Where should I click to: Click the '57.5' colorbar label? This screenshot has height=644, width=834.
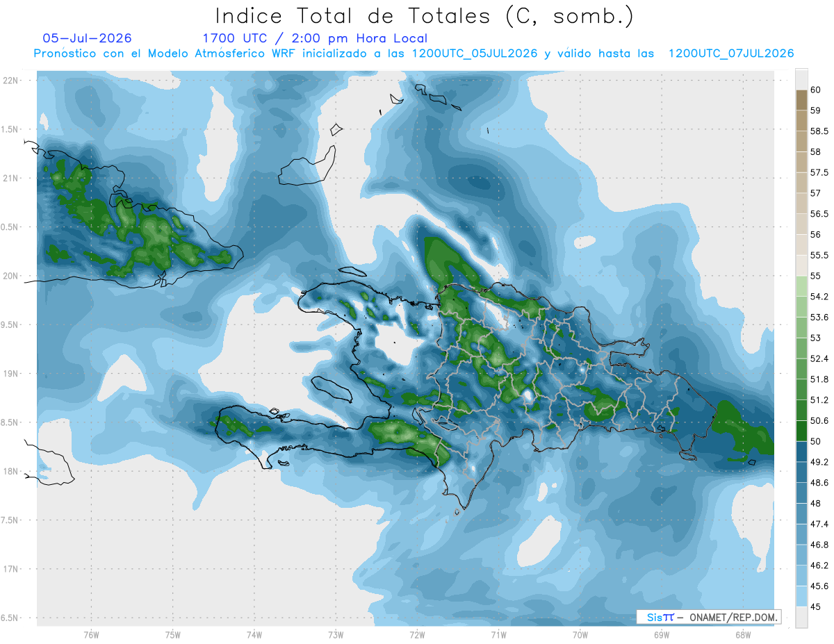[x=819, y=172]
